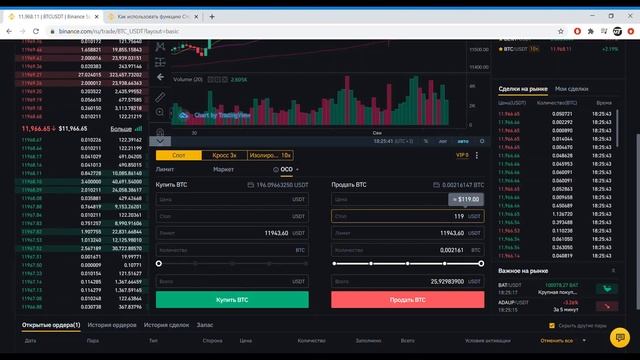This screenshot has height=360, width=640.
Task: Close the Важное на рынке panel
Action: [613, 271]
